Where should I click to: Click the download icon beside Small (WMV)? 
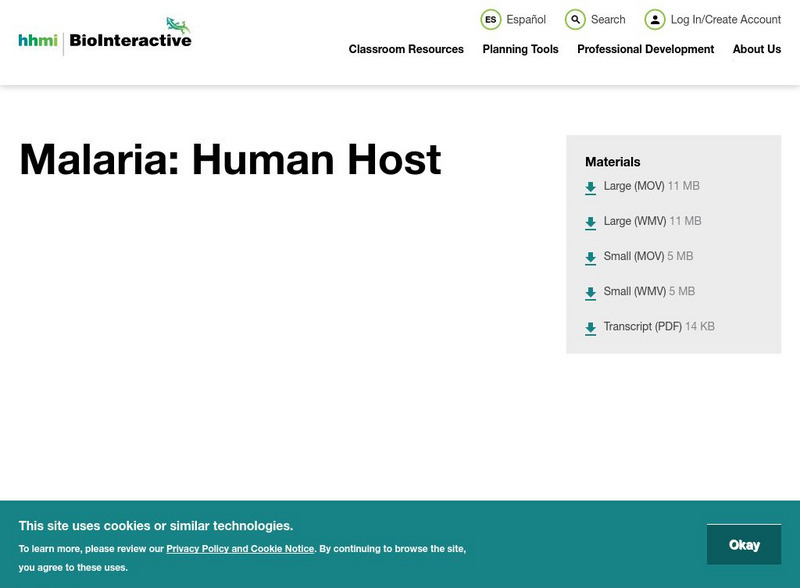point(589,291)
